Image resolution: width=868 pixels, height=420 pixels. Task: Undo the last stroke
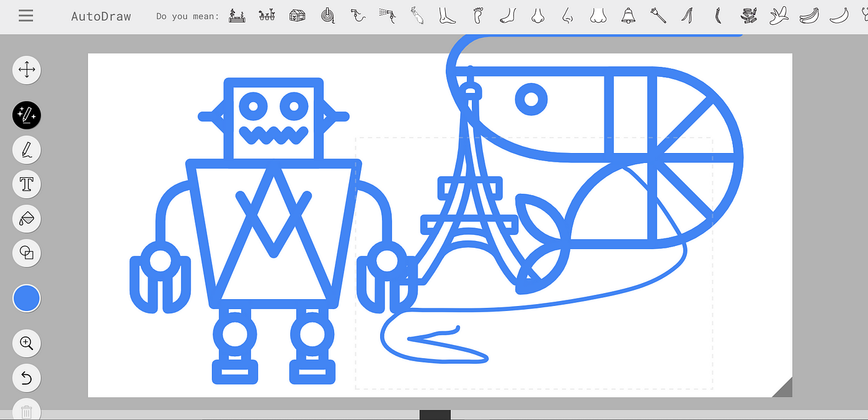[27, 377]
